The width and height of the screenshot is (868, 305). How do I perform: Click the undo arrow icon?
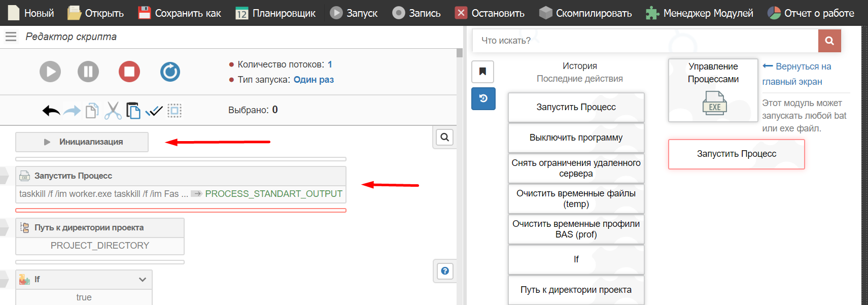(x=51, y=111)
